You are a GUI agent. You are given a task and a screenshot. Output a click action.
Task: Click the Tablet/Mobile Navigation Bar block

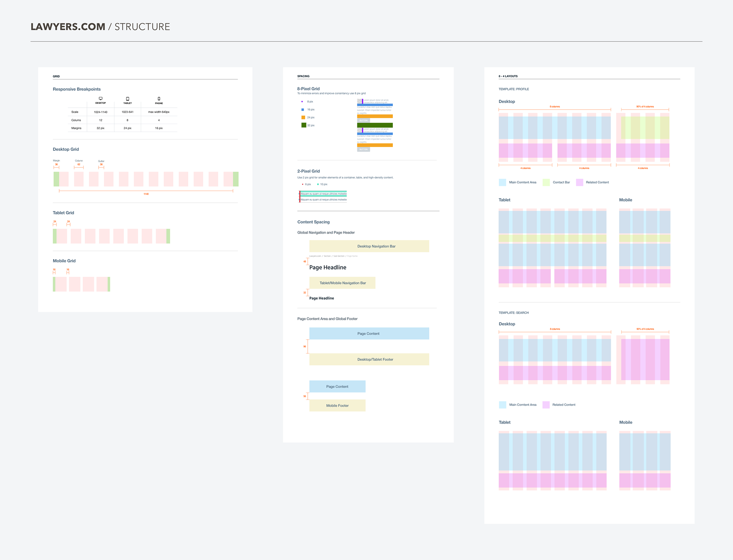click(342, 283)
